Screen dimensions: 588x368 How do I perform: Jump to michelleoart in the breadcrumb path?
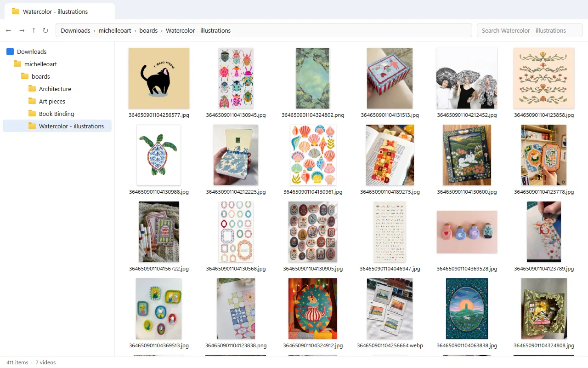[115, 30]
